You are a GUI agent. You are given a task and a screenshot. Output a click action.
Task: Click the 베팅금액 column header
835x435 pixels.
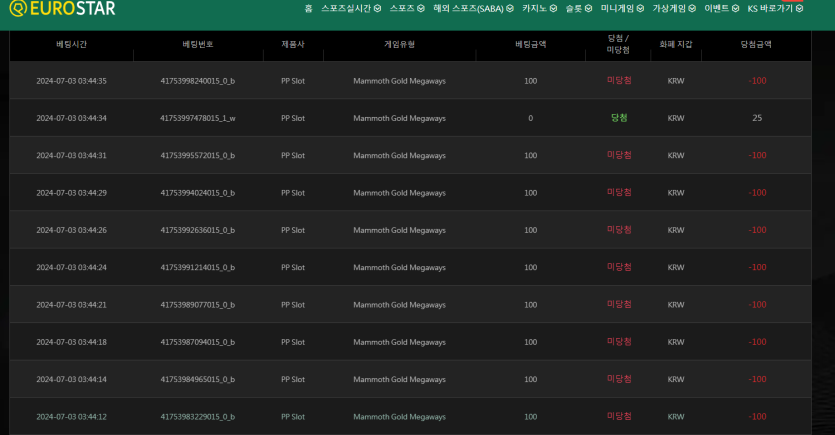[530, 44]
